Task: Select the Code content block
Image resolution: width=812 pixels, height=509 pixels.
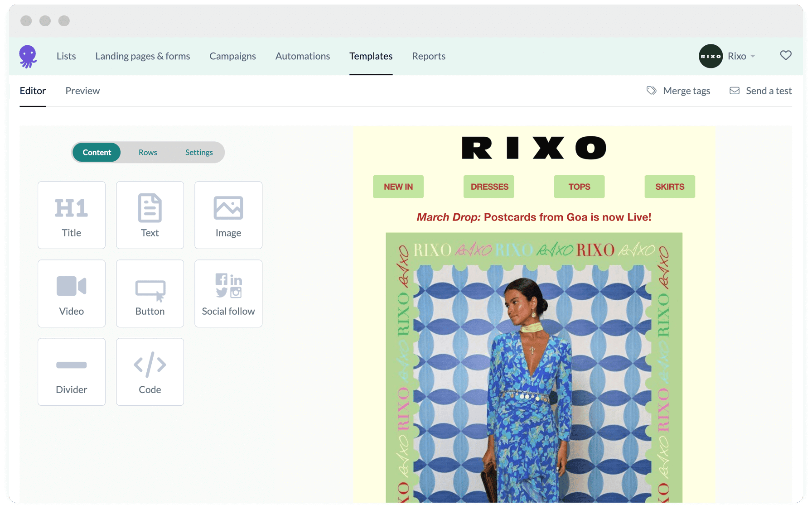Action: click(x=150, y=372)
